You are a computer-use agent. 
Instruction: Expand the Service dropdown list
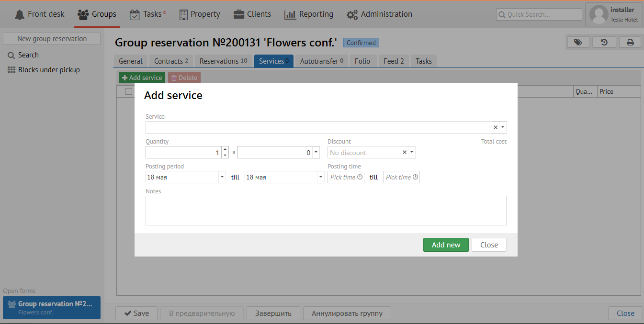[503, 127]
